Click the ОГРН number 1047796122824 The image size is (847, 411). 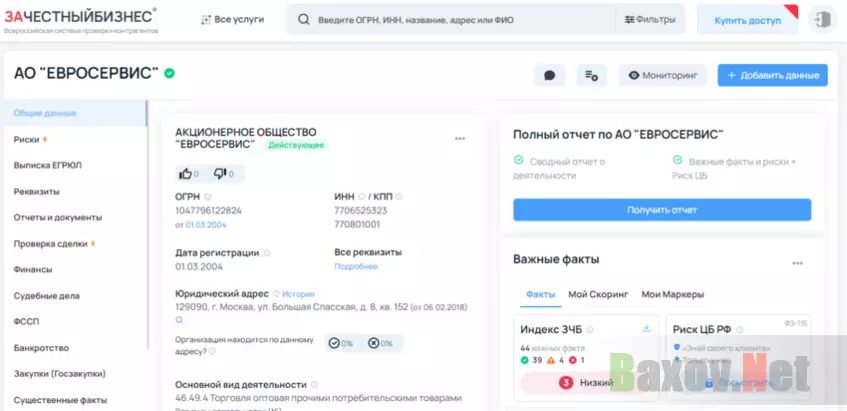click(209, 211)
